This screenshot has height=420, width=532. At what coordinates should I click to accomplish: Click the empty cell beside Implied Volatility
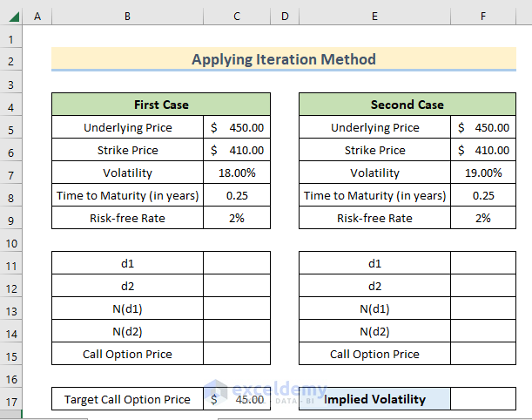click(x=483, y=399)
